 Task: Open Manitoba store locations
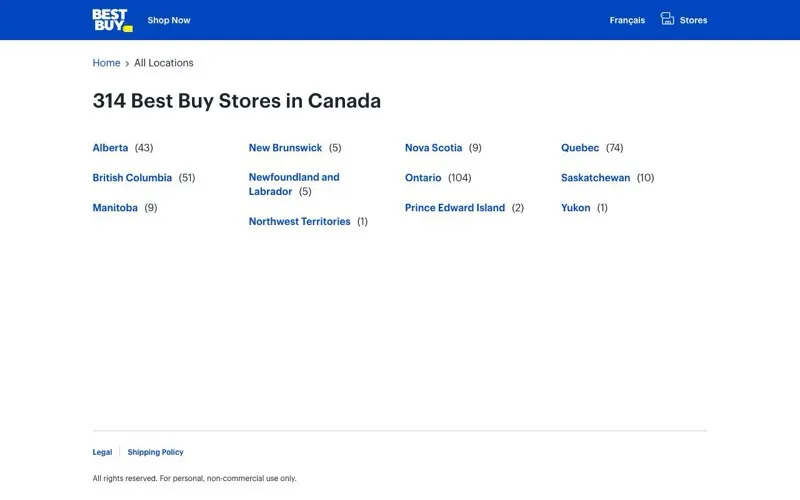[x=115, y=208]
